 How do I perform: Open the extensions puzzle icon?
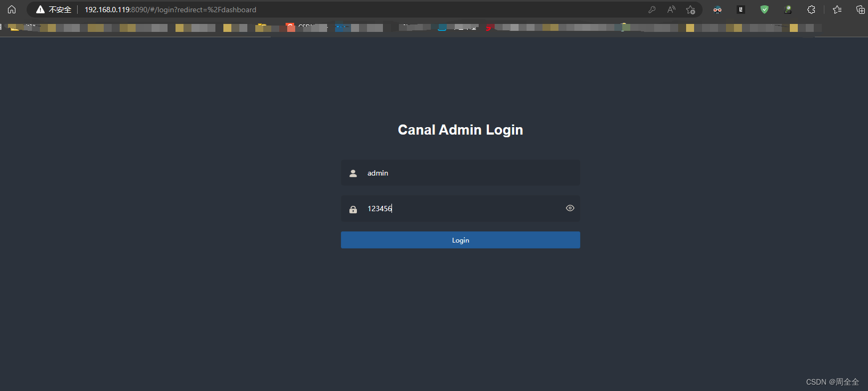[x=811, y=10]
